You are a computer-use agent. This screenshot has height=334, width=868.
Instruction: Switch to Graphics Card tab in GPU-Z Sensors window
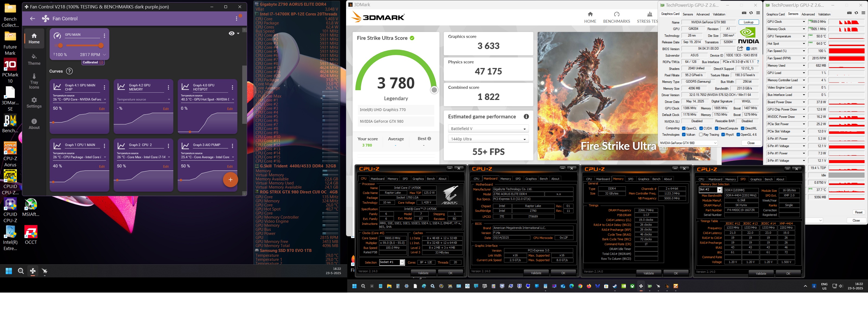775,14
